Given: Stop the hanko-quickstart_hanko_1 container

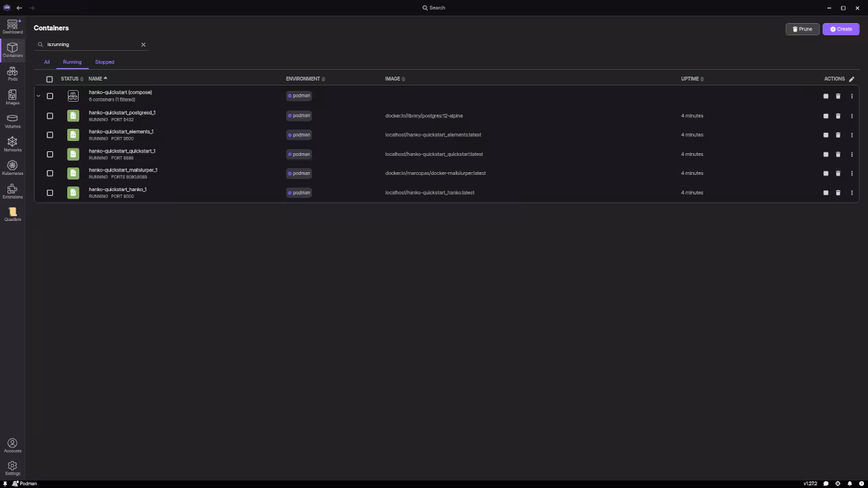Looking at the screenshot, I should pyautogui.click(x=825, y=192).
